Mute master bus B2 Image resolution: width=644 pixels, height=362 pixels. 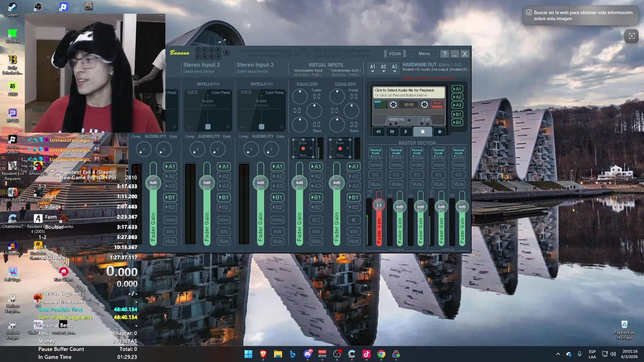coord(458,184)
